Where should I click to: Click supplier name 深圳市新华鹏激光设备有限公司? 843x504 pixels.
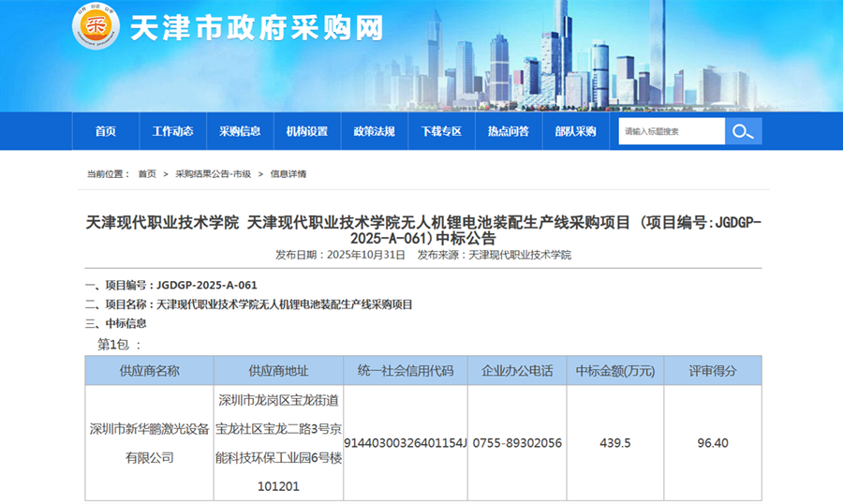(149, 443)
